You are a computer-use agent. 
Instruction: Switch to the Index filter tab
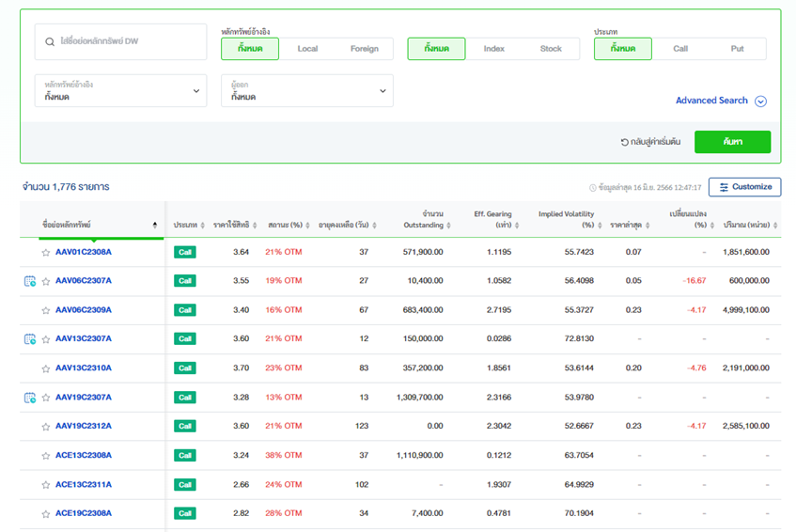[493, 49]
